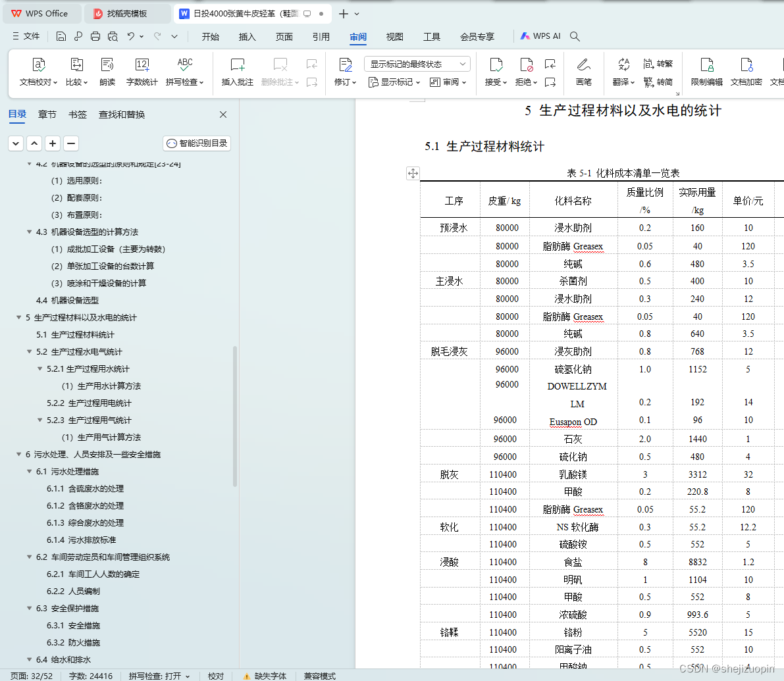Open the 查找和替换 pane tab
Image resolution: width=784 pixels, height=681 pixels.
122,114
